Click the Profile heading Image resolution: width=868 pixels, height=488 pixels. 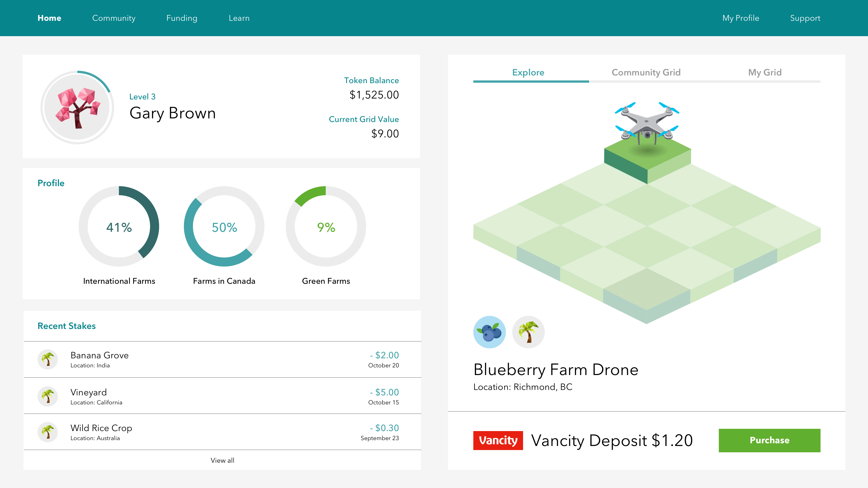tap(51, 183)
